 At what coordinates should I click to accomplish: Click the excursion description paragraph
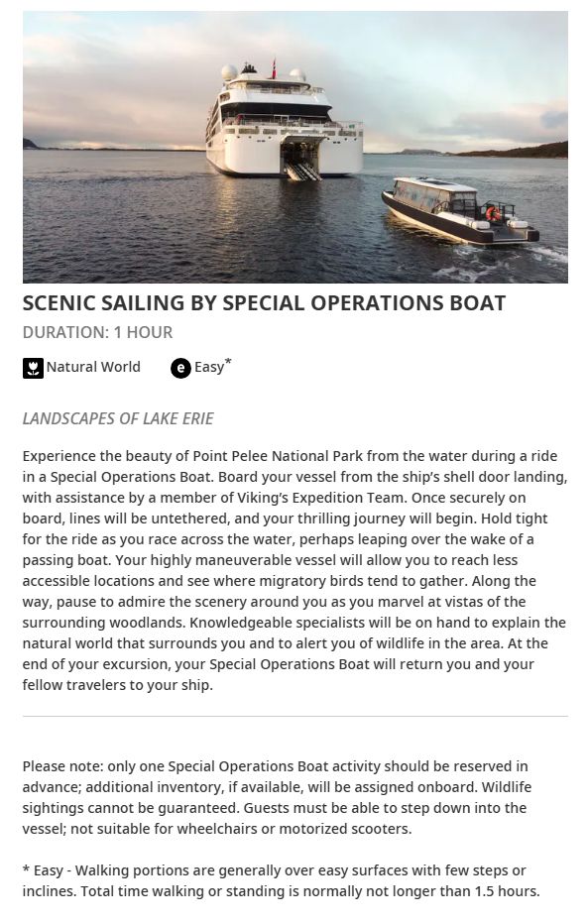[x=294, y=570]
